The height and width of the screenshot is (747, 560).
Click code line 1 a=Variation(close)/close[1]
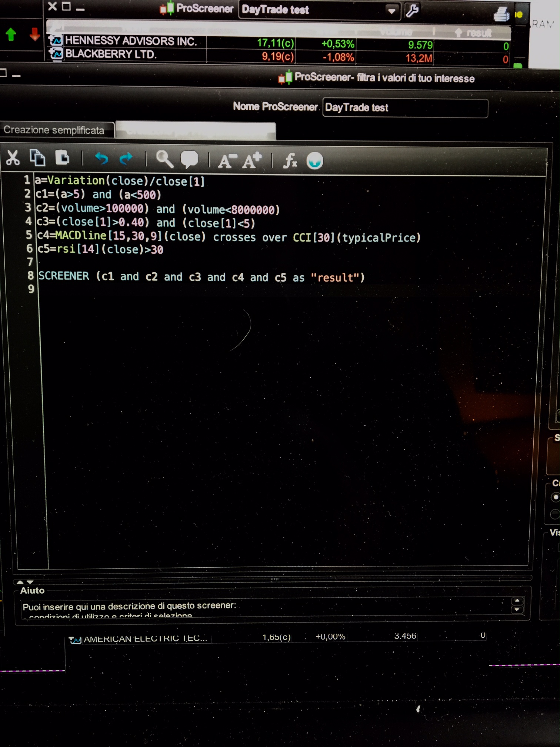[120, 181]
